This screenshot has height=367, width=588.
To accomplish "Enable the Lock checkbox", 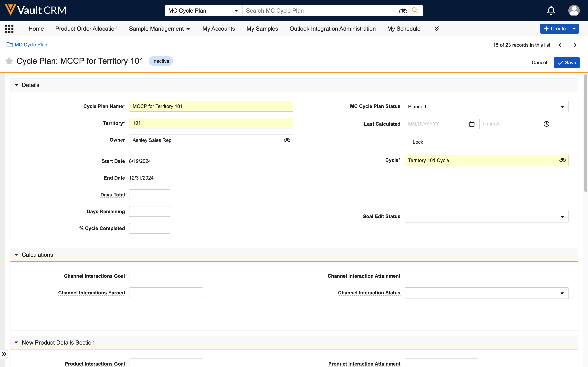I will pos(408,142).
